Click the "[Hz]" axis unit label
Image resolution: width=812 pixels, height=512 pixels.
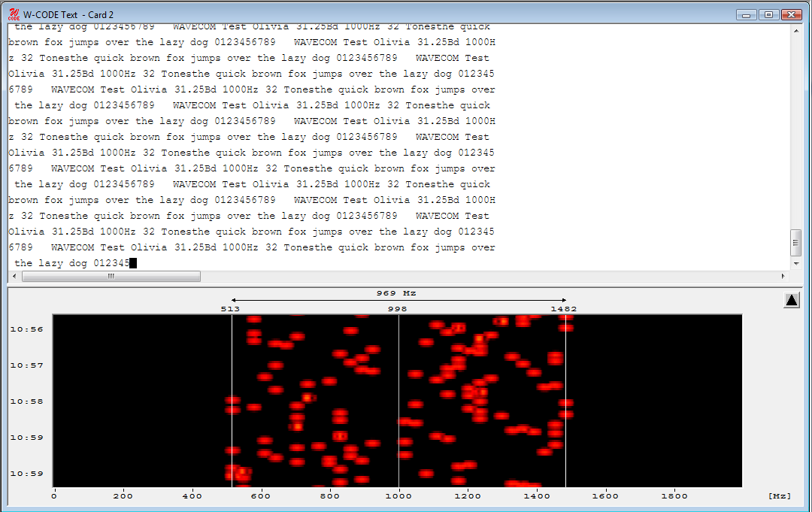(x=780, y=496)
